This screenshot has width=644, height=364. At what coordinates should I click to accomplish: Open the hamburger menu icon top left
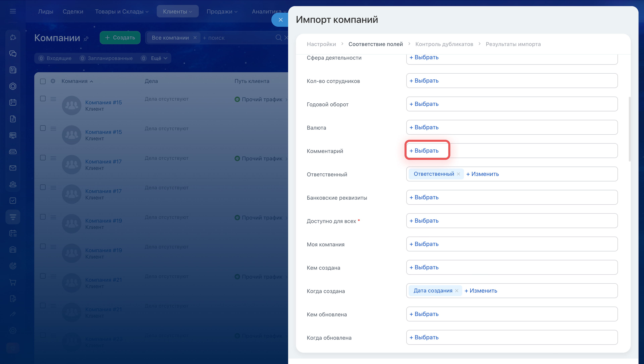pyautogui.click(x=13, y=11)
